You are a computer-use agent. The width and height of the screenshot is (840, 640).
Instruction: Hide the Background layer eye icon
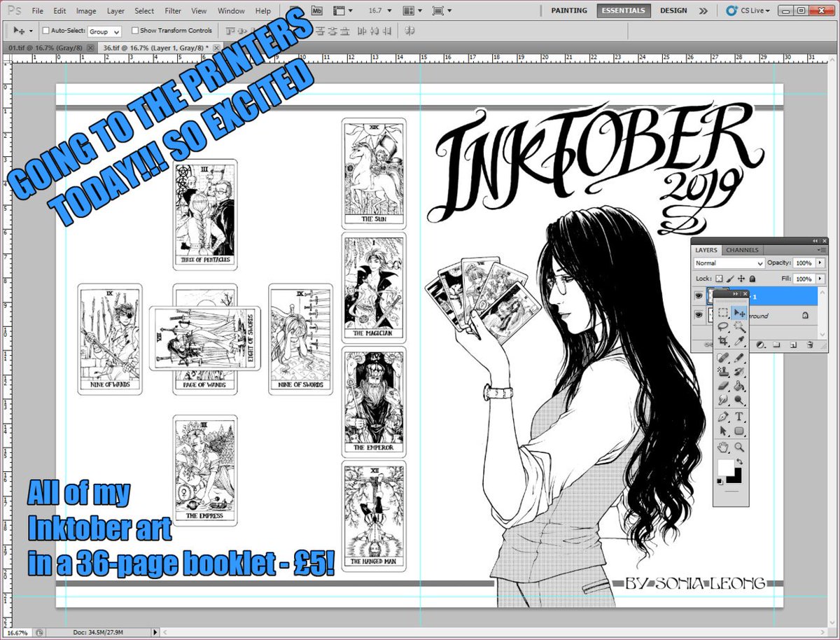[698, 314]
